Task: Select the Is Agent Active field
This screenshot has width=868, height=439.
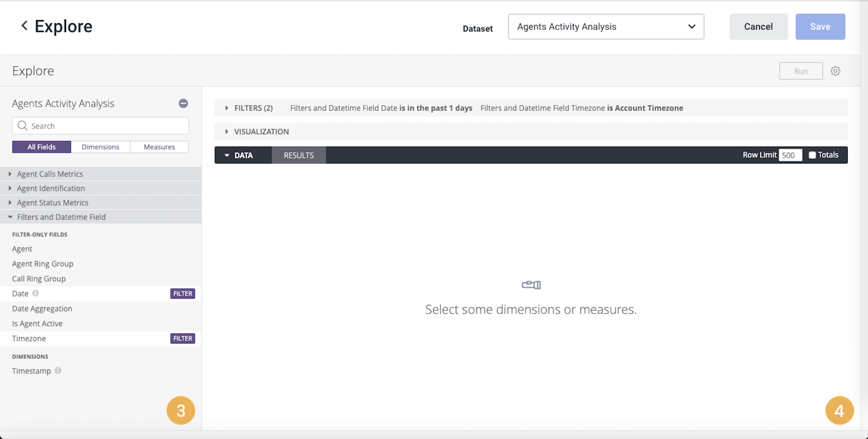Action: pos(37,323)
